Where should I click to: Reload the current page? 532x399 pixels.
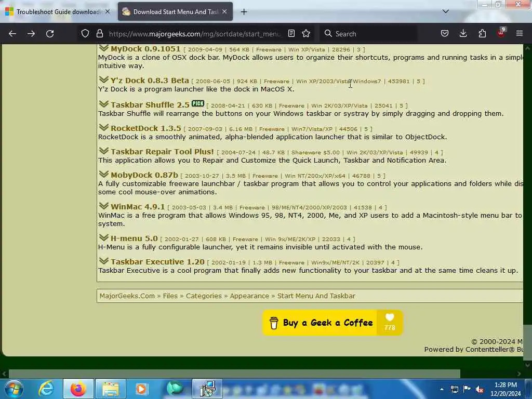[50, 34]
